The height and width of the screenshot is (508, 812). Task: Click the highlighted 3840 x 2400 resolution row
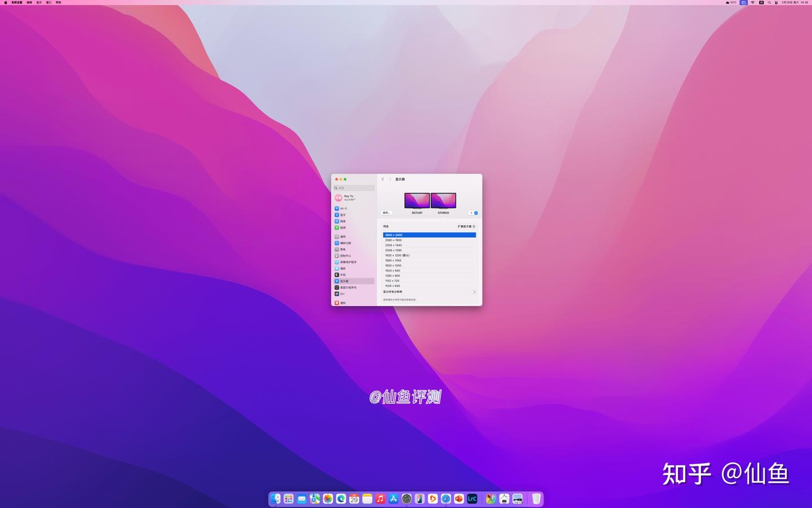[x=430, y=235]
